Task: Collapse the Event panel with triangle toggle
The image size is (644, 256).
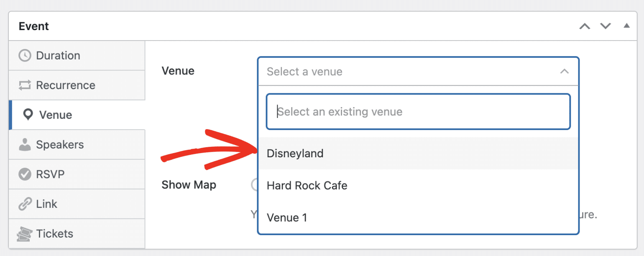Action: (626, 26)
